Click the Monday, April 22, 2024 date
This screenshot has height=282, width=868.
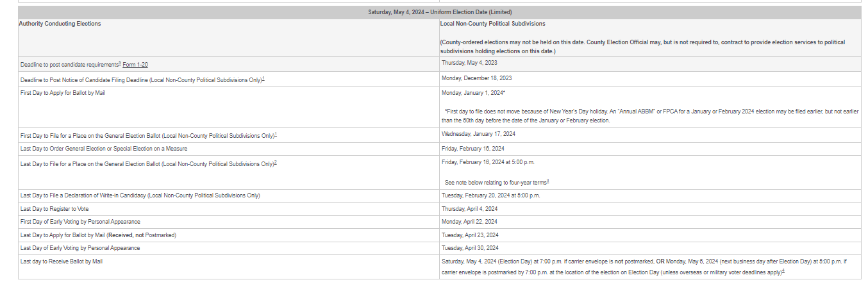tap(470, 222)
